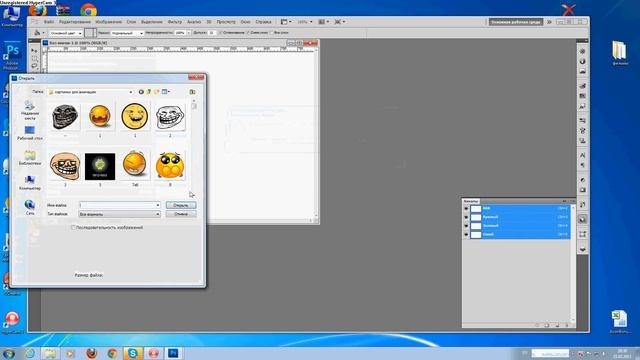
Task: Open the Справка menu
Action: [263, 22]
